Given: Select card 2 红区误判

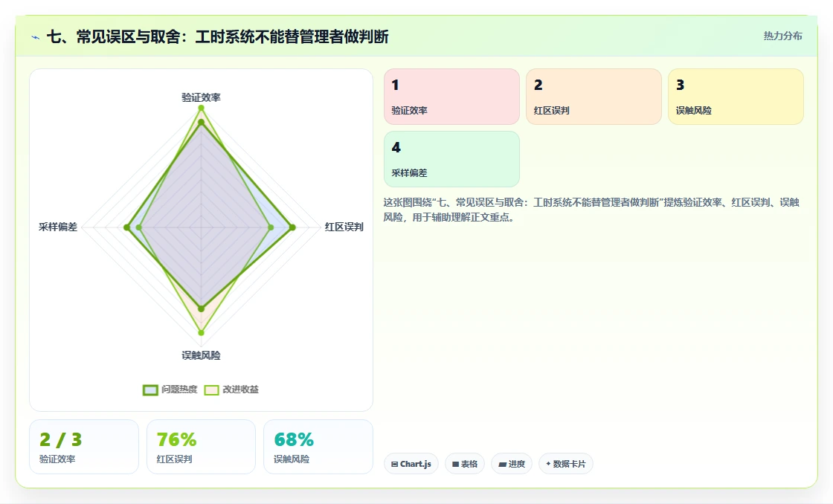Looking at the screenshot, I should click(594, 97).
